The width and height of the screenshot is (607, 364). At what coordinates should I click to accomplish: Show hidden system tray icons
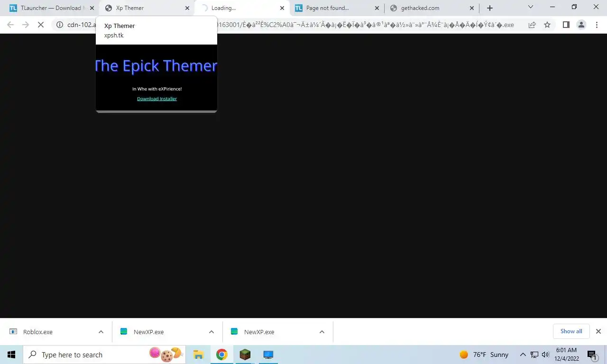click(x=523, y=355)
